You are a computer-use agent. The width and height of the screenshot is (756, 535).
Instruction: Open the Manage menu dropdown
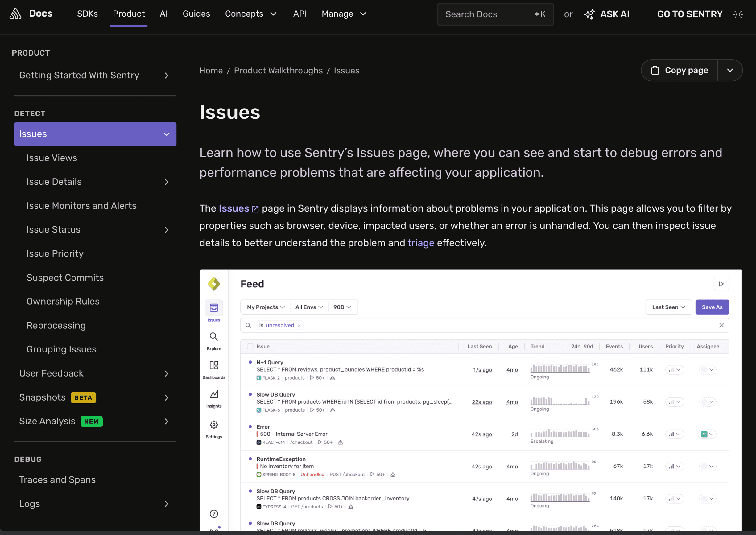344,14
